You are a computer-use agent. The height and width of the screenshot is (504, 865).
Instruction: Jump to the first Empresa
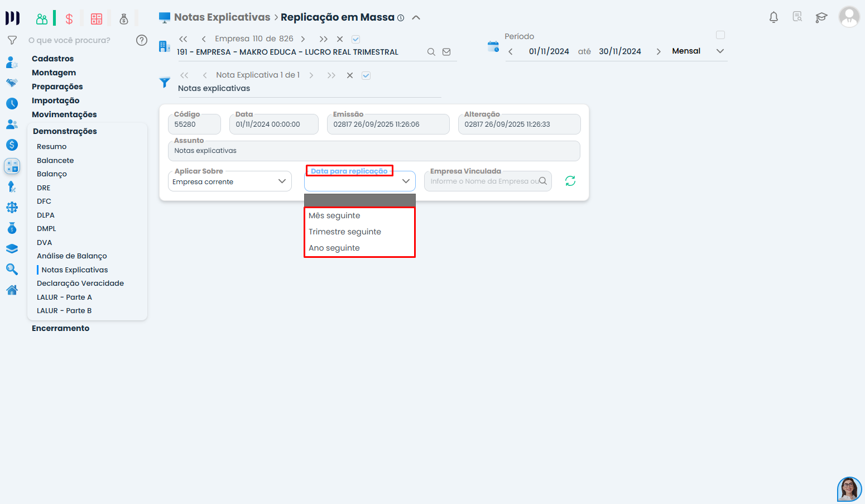[183, 39]
